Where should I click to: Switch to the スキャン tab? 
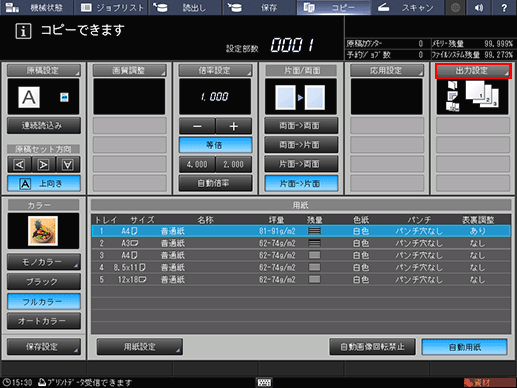[x=407, y=7]
